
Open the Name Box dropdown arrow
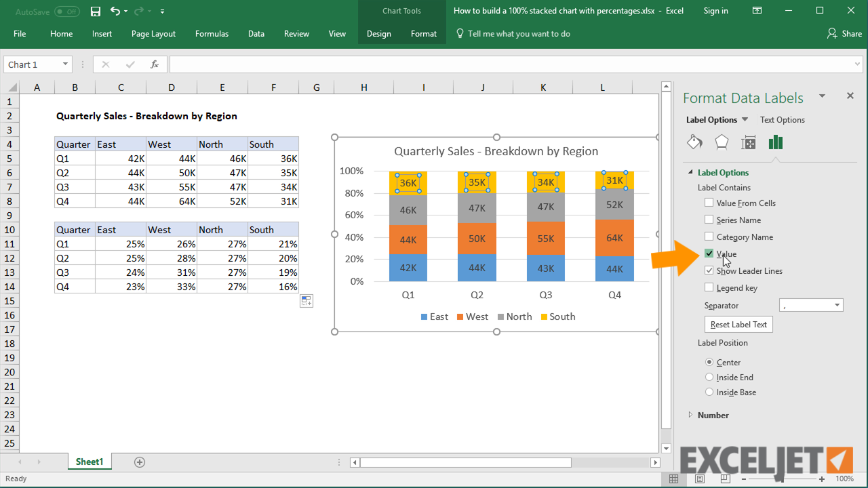coord(66,64)
